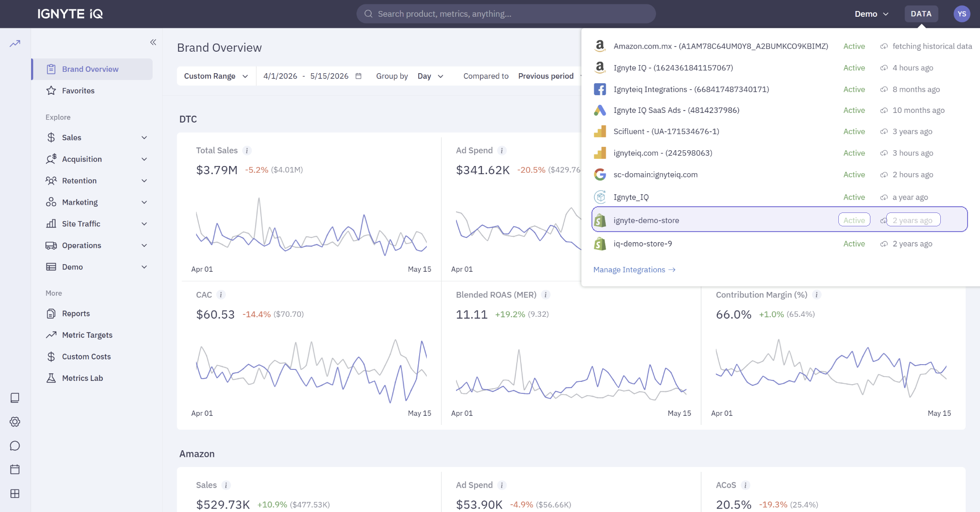Follow the Manage Integrations link
Image resolution: width=980 pixels, height=512 pixels.
[x=634, y=270]
